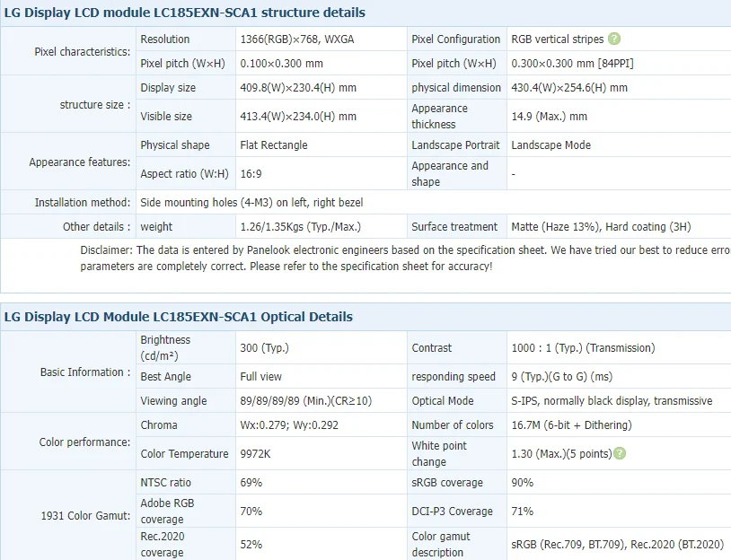Click the "Surface treatment" label
The width and height of the screenshot is (731, 560).
pos(454,227)
